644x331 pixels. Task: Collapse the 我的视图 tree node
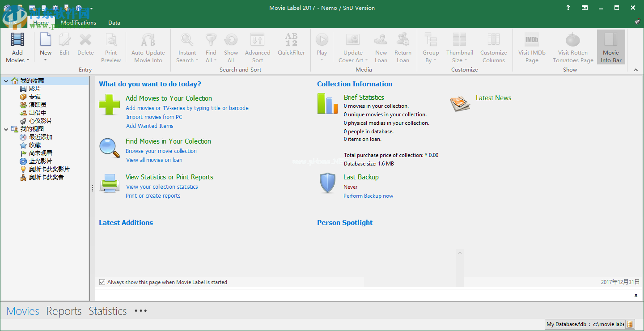tap(6, 129)
